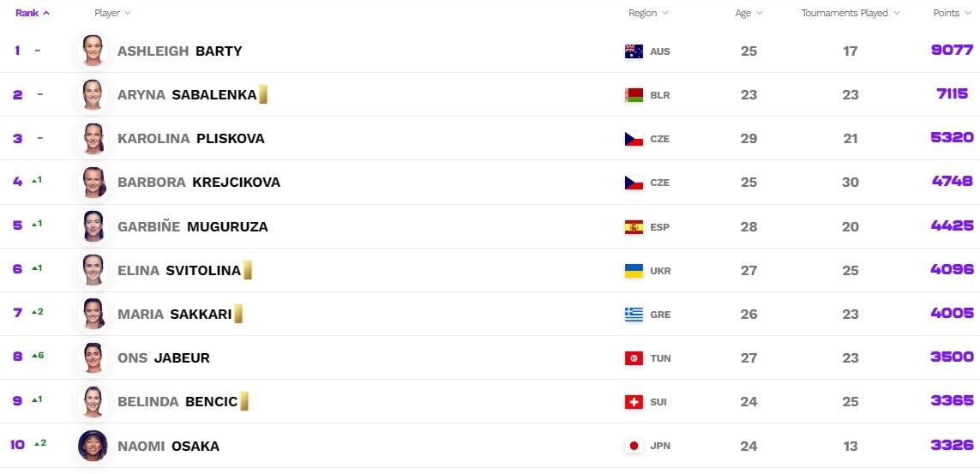Click Ashleigh Barty's player photo
The width and height of the screenshot is (980, 474).
coord(92,51)
